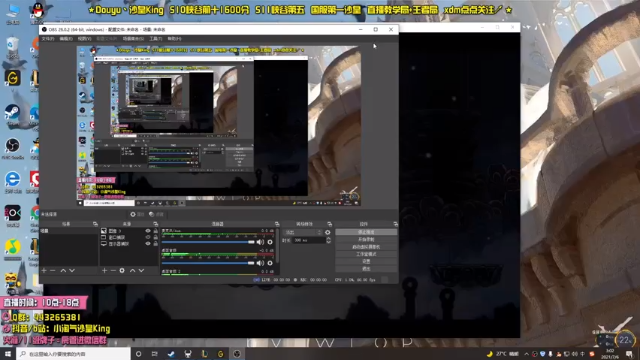640x360 pixels.
Task: Open the transition type dropdown
Action: (302, 232)
